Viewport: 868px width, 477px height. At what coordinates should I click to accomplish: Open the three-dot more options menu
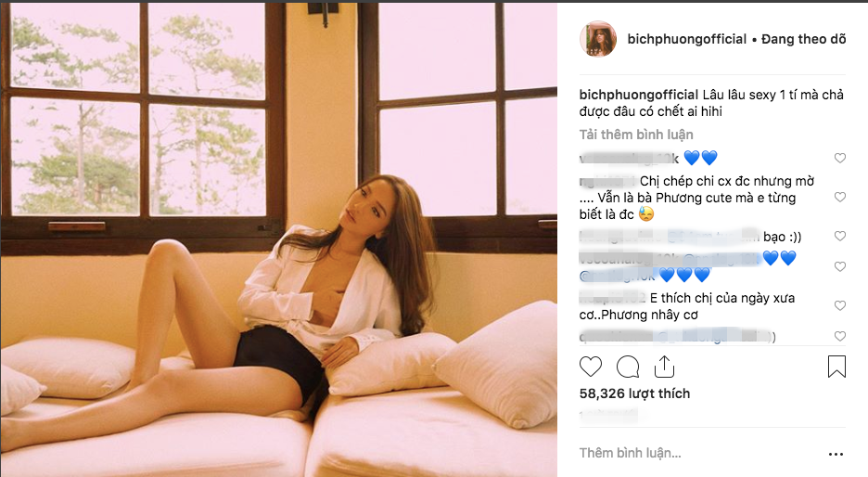(836, 454)
